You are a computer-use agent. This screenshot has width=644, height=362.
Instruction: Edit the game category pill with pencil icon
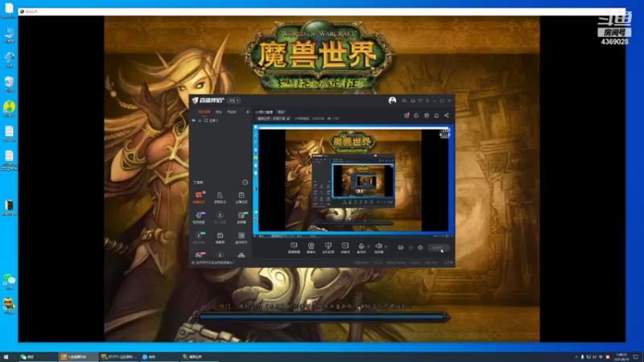(274, 118)
